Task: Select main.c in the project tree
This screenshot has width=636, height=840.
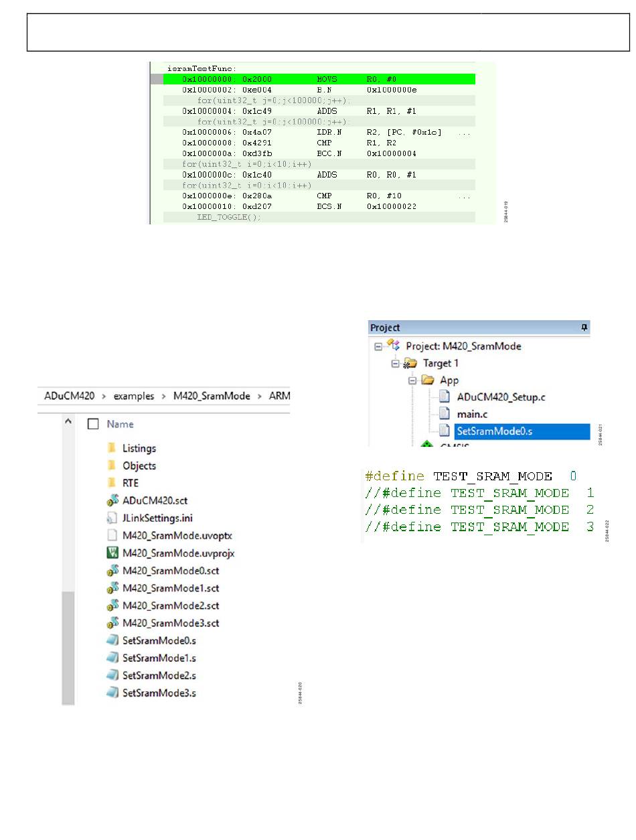Action: point(472,415)
